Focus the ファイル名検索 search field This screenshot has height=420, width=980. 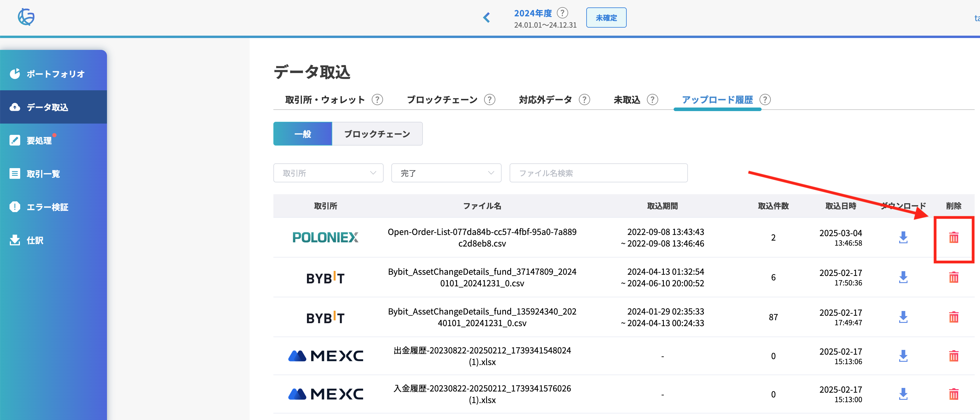598,173
